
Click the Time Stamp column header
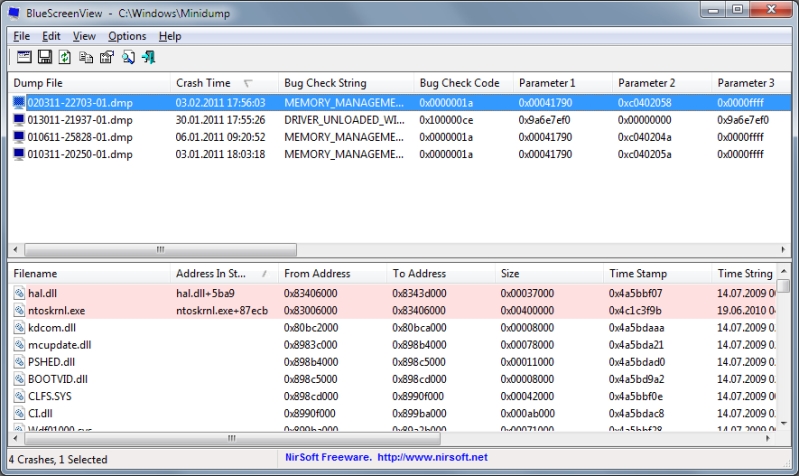point(657,274)
